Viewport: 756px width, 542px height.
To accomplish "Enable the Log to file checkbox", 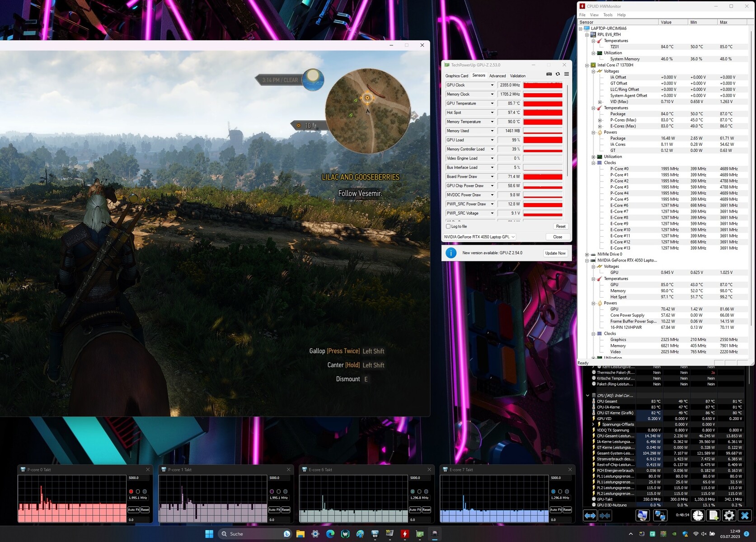I will click(448, 226).
